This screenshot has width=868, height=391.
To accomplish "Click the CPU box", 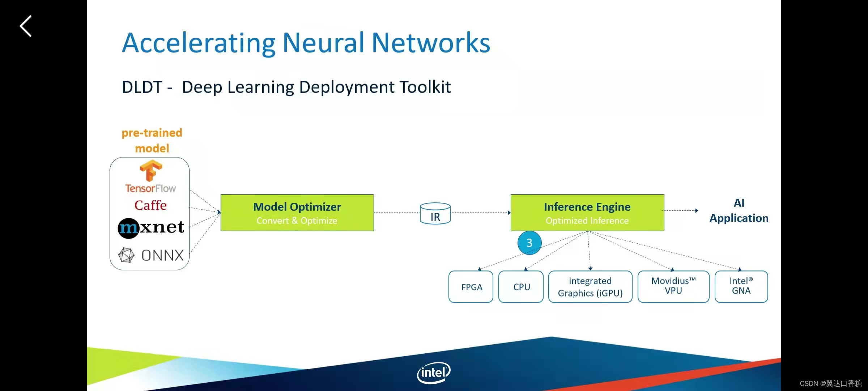I will pos(521,287).
